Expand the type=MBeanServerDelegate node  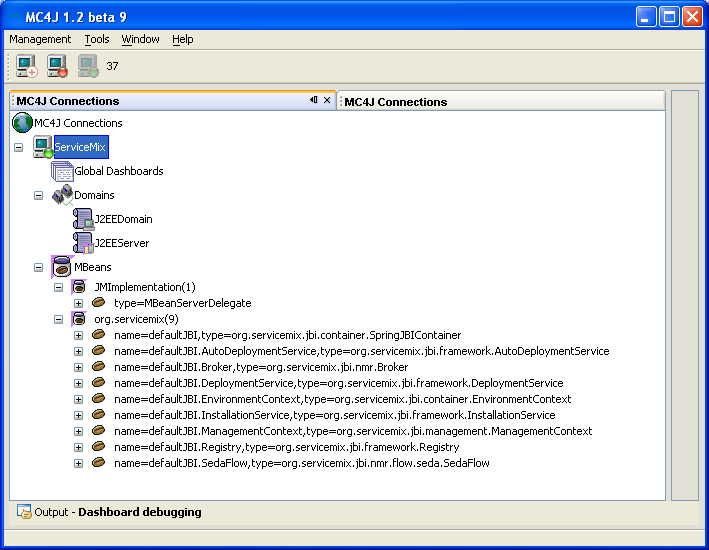pos(78,303)
